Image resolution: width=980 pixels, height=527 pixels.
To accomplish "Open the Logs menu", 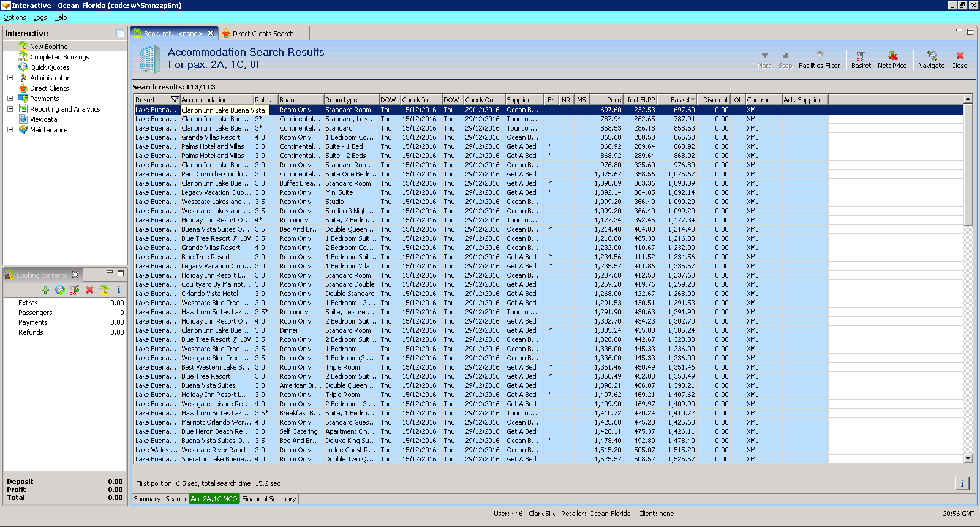I will coord(40,17).
